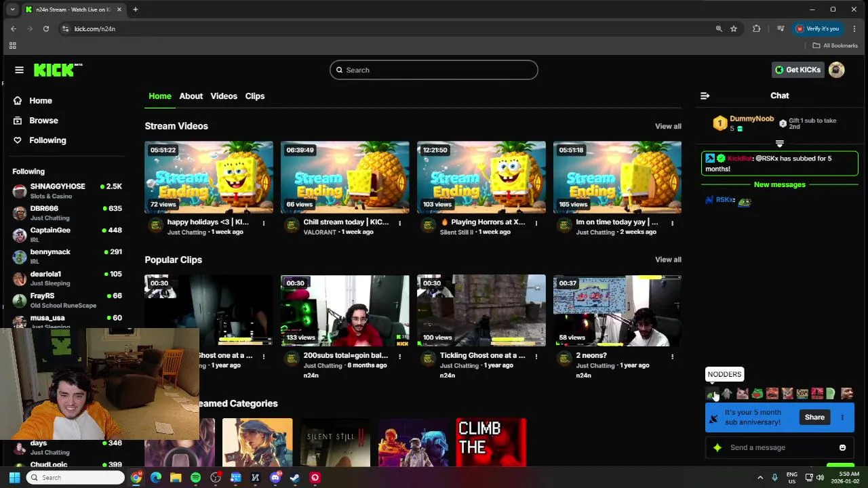
Task: Open Discord from taskbar
Action: pyautogui.click(x=275, y=477)
